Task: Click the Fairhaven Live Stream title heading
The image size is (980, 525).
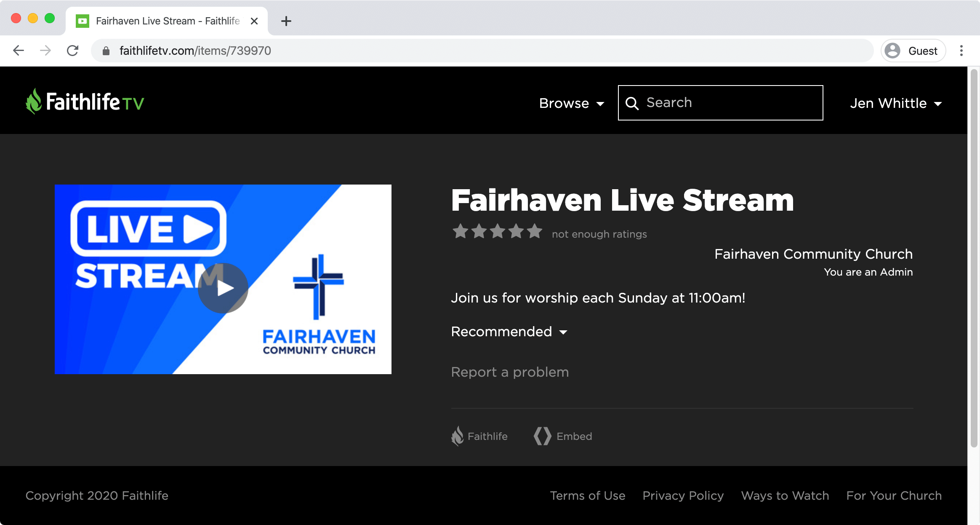Action: 623,200
